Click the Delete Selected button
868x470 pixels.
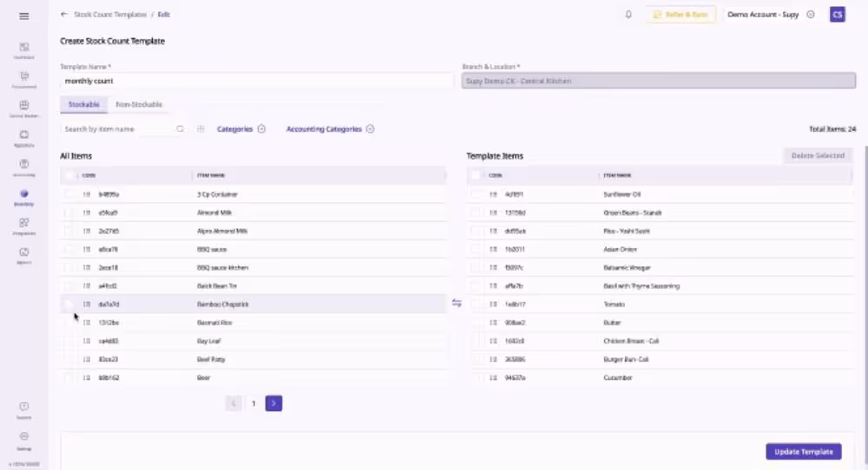coord(818,155)
